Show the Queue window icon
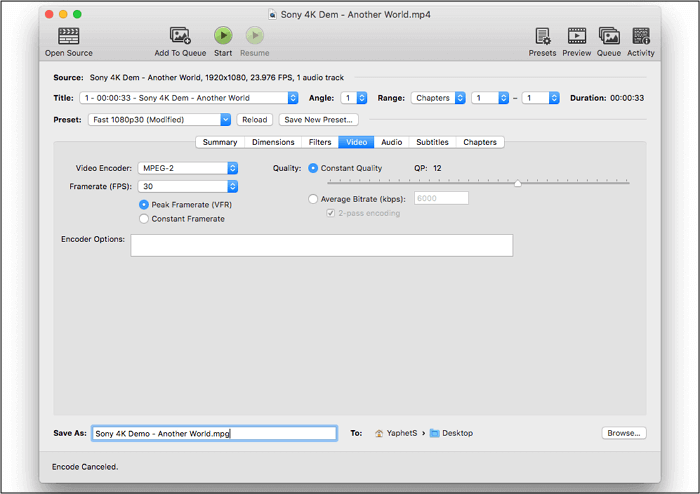700x494 pixels. (x=609, y=36)
